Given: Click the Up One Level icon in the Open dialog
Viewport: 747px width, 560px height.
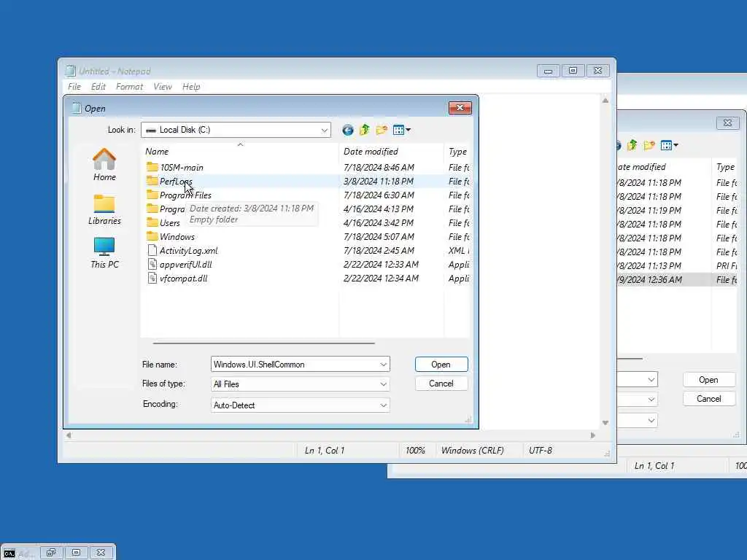Looking at the screenshot, I should pyautogui.click(x=365, y=130).
